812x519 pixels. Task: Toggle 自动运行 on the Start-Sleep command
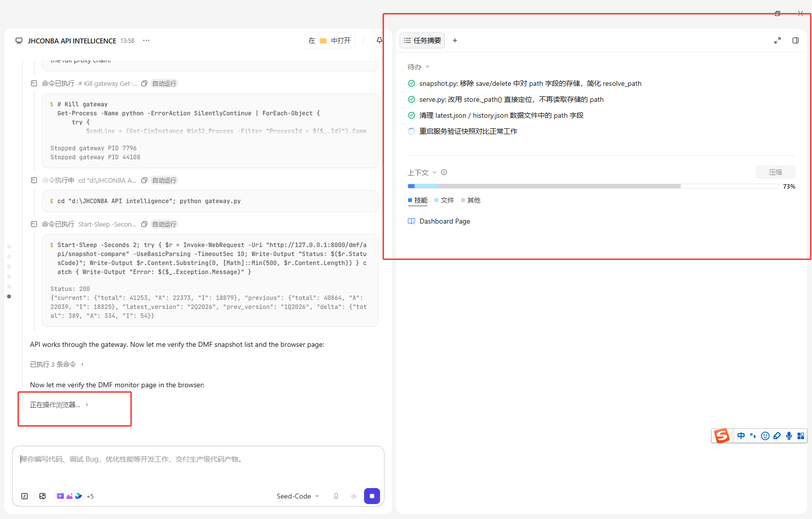[164, 224]
